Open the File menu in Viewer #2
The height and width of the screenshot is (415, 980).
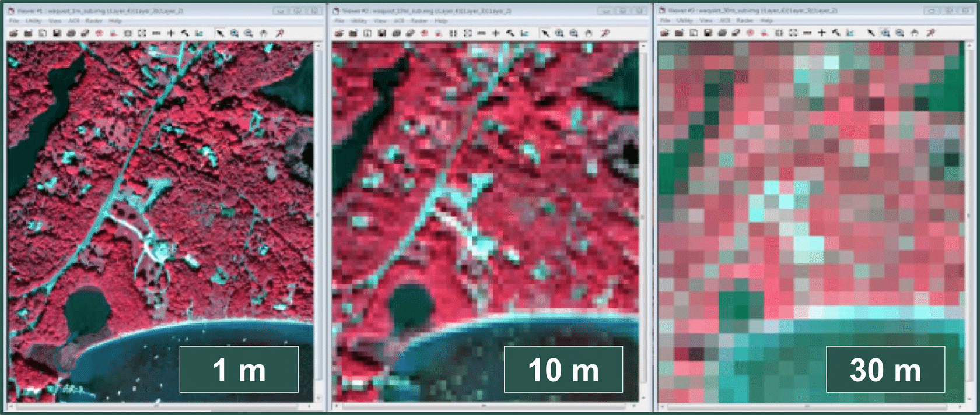339,20
